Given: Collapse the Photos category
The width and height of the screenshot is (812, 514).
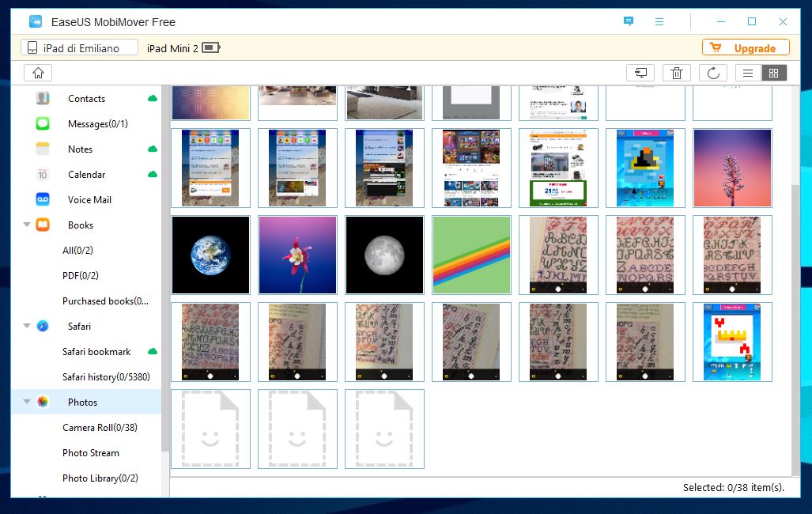Looking at the screenshot, I should 27,403.
